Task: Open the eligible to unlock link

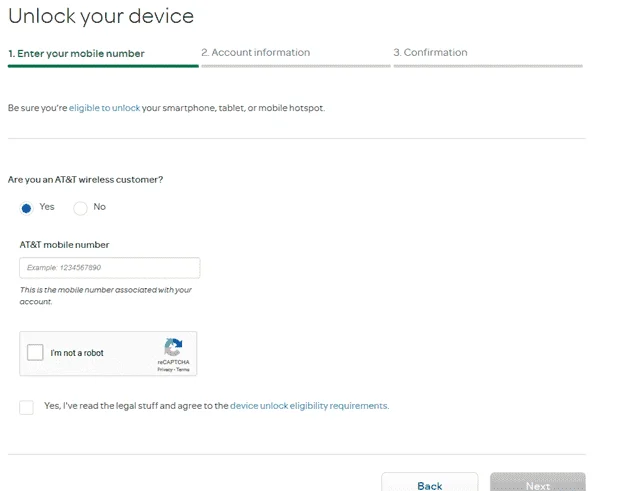Action: pyautogui.click(x=104, y=108)
